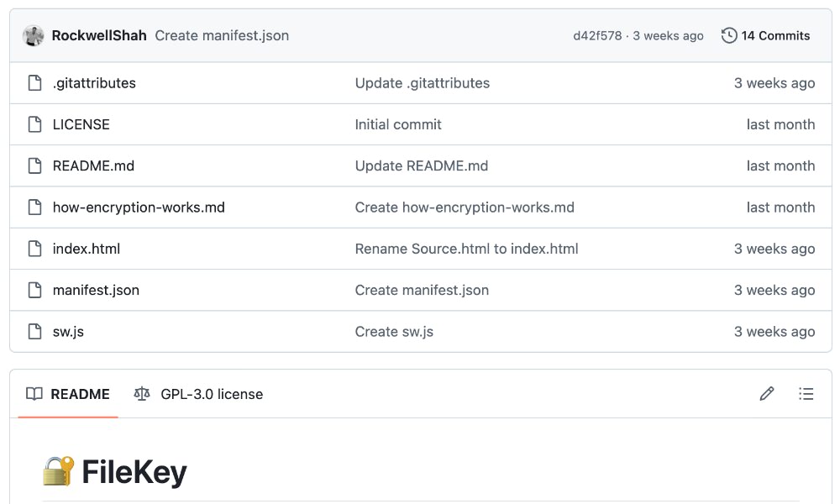Screen dimensions: 840x504
Task: Click file icon next to sw.js
Action: pos(34,332)
